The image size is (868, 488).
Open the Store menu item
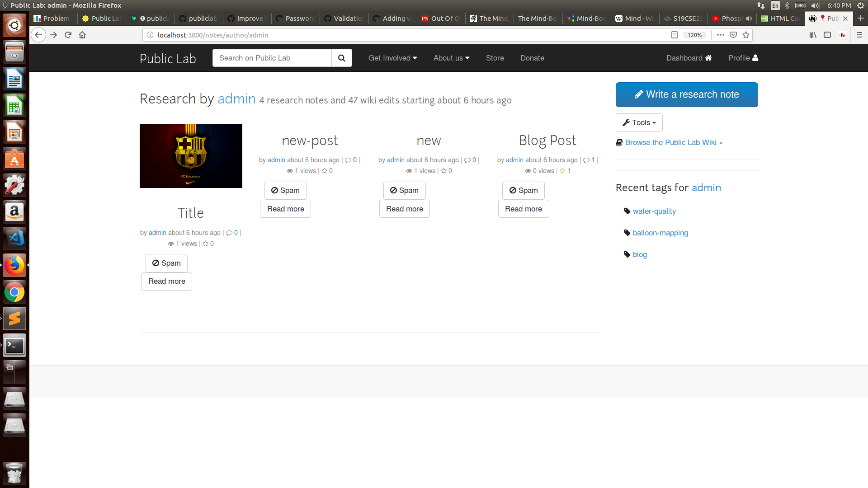click(x=495, y=58)
